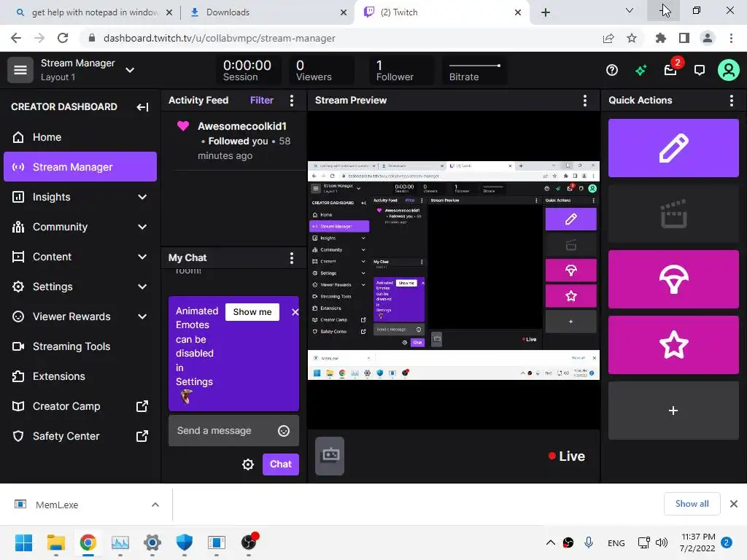Bookmark this page with the star
The width and height of the screenshot is (747, 560).
[632, 38]
